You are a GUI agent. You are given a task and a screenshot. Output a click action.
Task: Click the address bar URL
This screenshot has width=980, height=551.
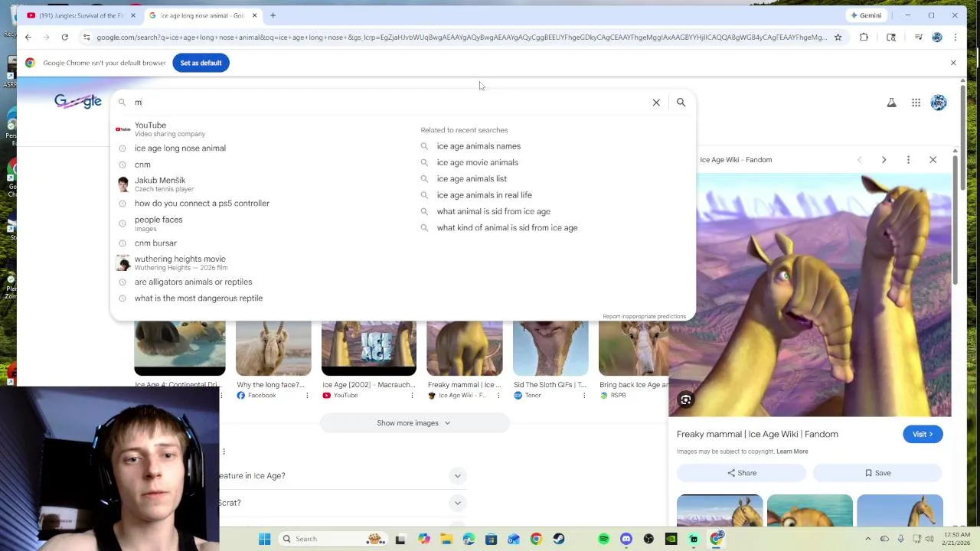462,37
